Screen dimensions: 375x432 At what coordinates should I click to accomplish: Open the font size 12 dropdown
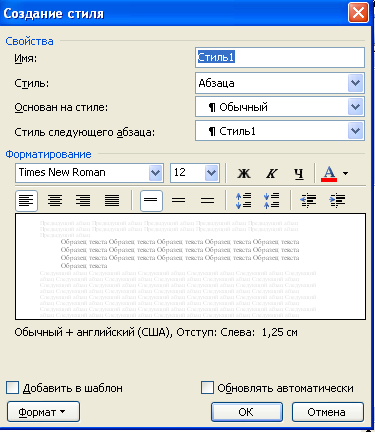coord(211,173)
